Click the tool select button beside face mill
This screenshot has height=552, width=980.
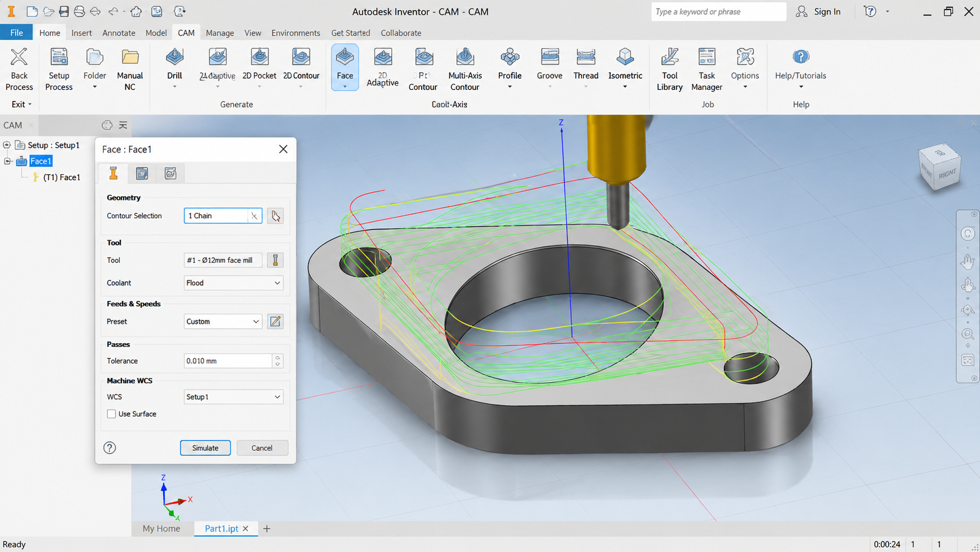point(275,260)
